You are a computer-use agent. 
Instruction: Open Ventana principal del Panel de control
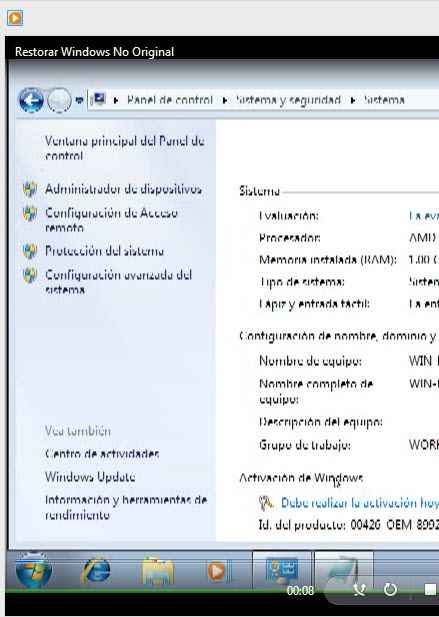pos(125,148)
